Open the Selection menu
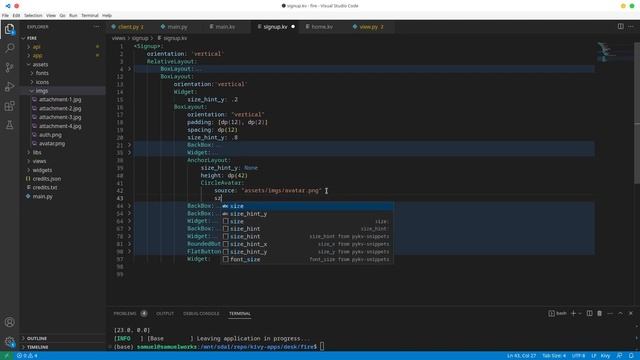 click(33, 16)
